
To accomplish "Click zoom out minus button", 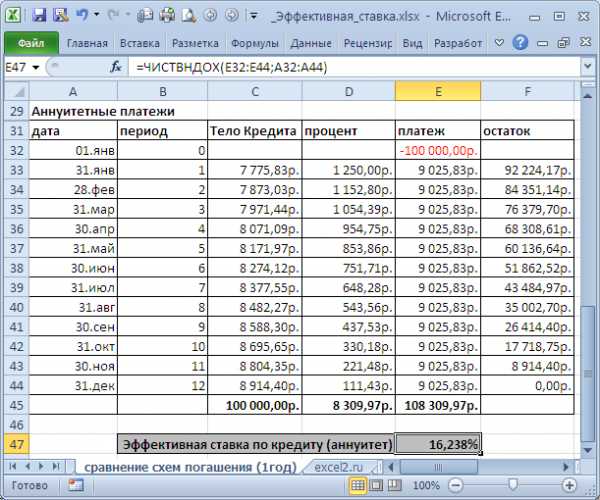I will tap(457, 485).
